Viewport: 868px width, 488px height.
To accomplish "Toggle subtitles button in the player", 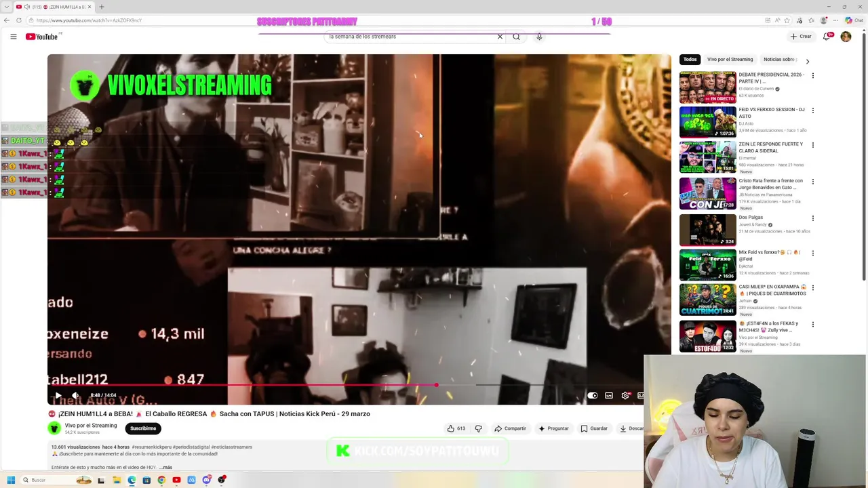I will (x=609, y=395).
